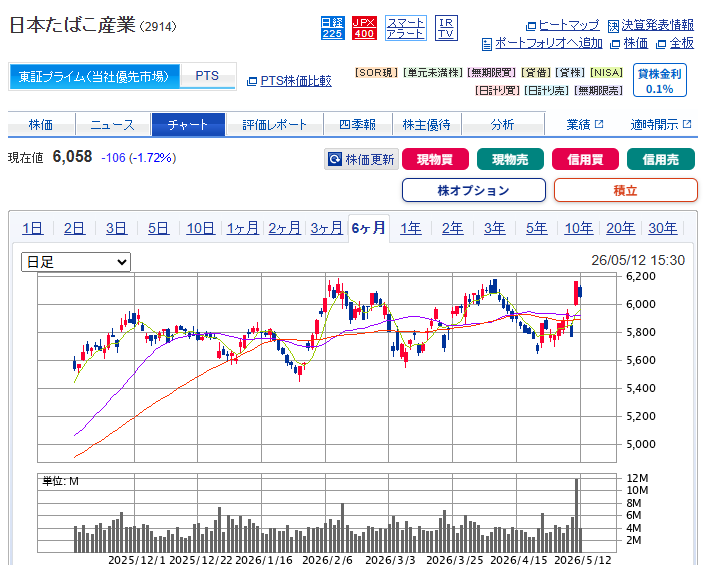Click the 現物買 button
Image resolution: width=706 pixels, height=565 pixels.
pos(435,159)
